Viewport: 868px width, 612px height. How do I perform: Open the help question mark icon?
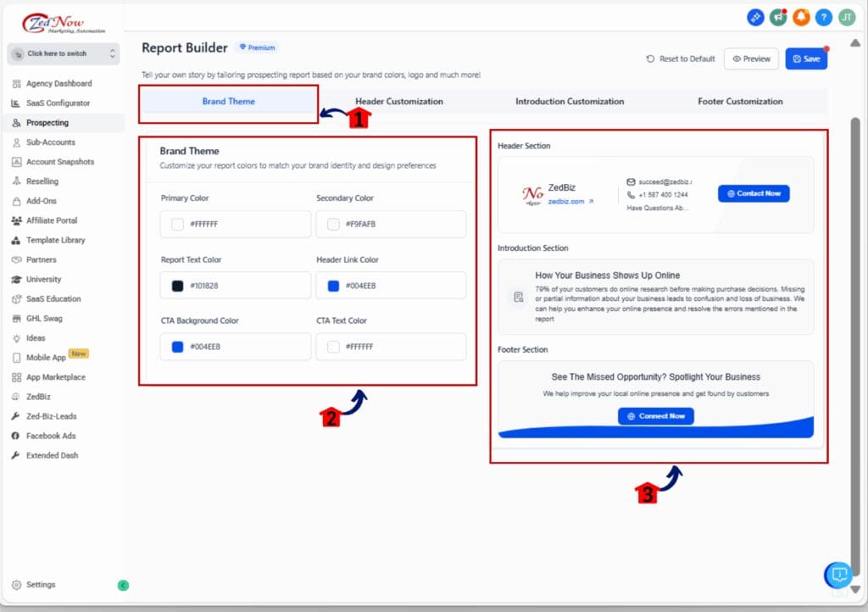[825, 16]
